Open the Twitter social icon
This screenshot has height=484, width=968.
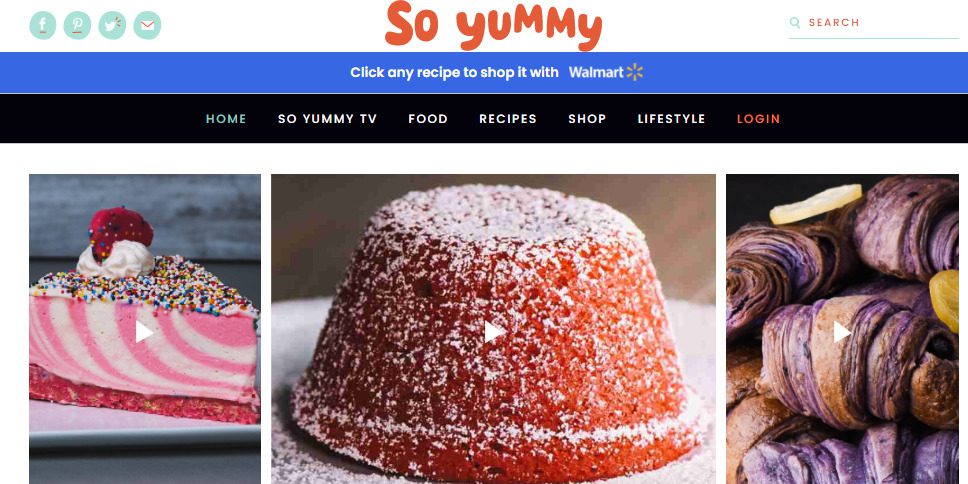tap(112, 25)
